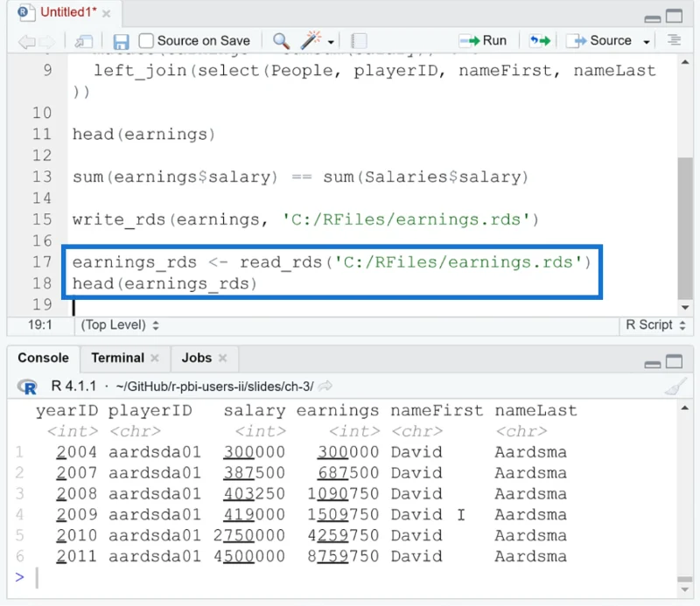Click the yearID column header

(x=66, y=410)
